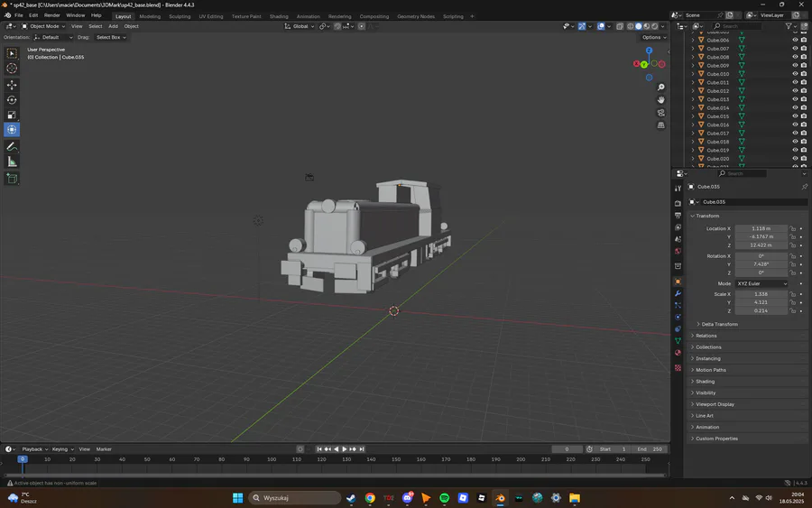Screen dimensions: 812x508
Task: Click the zoom magnifier in viewport
Action: [x=660, y=88]
